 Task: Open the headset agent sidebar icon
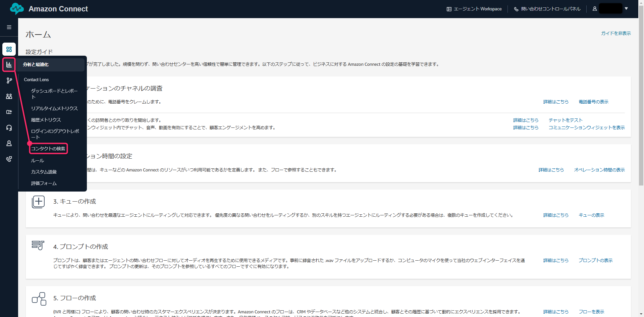(9, 128)
